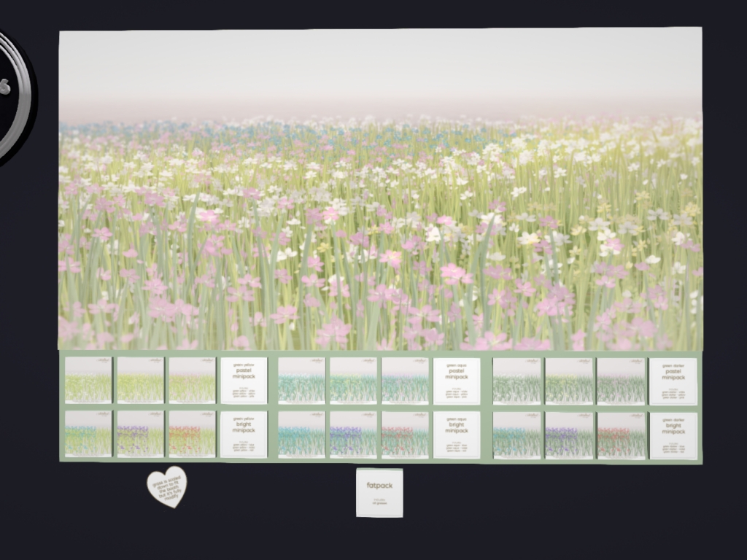The width and height of the screenshot is (747, 560).
Task: Open the green yellow pastel minipack card
Action: pyautogui.click(x=244, y=380)
